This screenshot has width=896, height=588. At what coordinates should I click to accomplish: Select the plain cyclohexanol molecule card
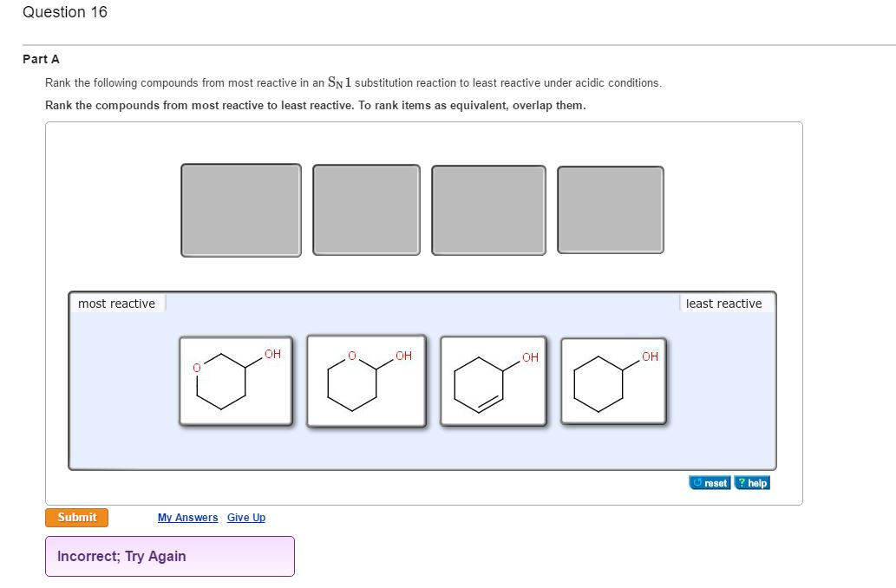tap(613, 381)
